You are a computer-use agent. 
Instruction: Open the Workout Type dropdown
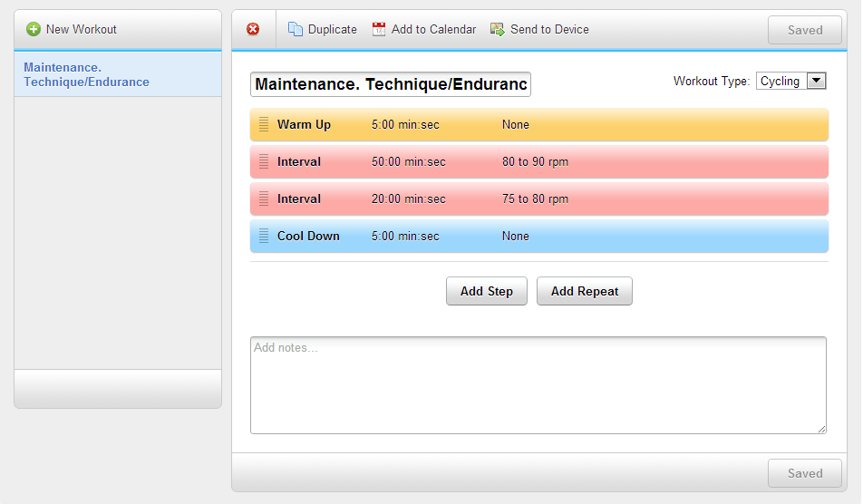[790, 82]
